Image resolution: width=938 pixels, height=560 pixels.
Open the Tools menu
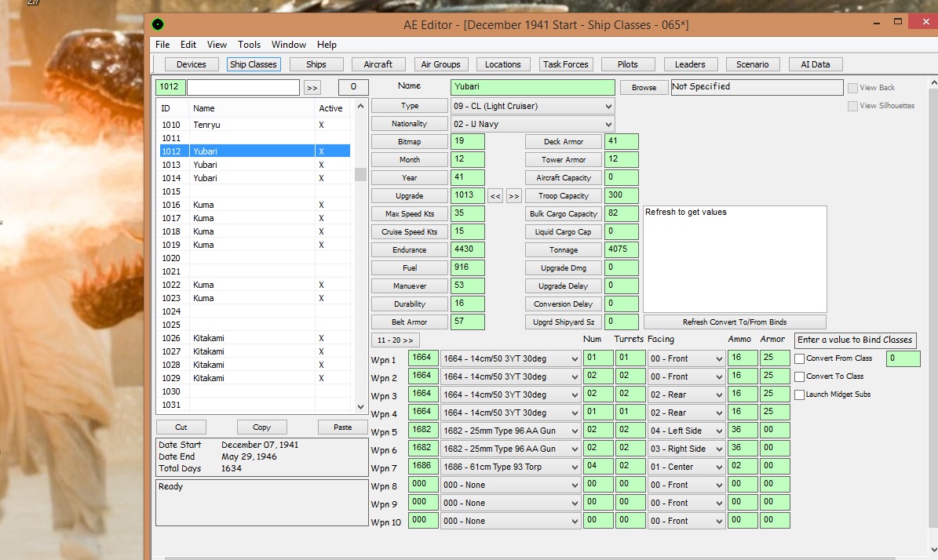pos(250,45)
